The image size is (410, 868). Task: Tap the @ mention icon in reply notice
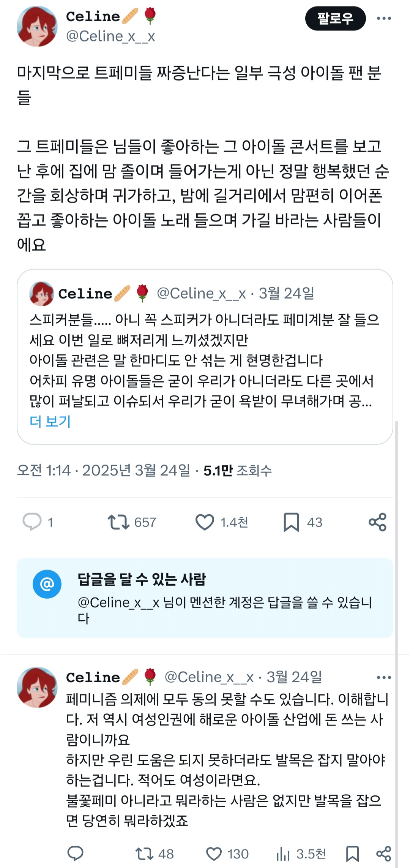coord(47,584)
